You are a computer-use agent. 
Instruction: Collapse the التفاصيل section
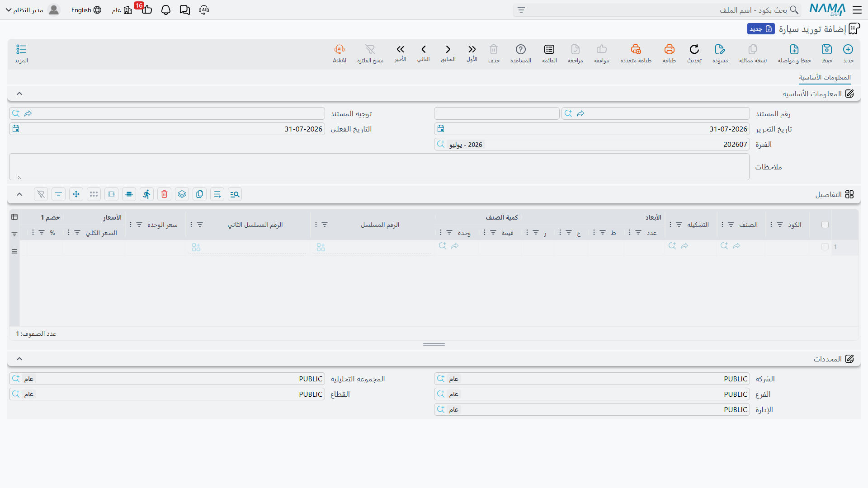19,194
